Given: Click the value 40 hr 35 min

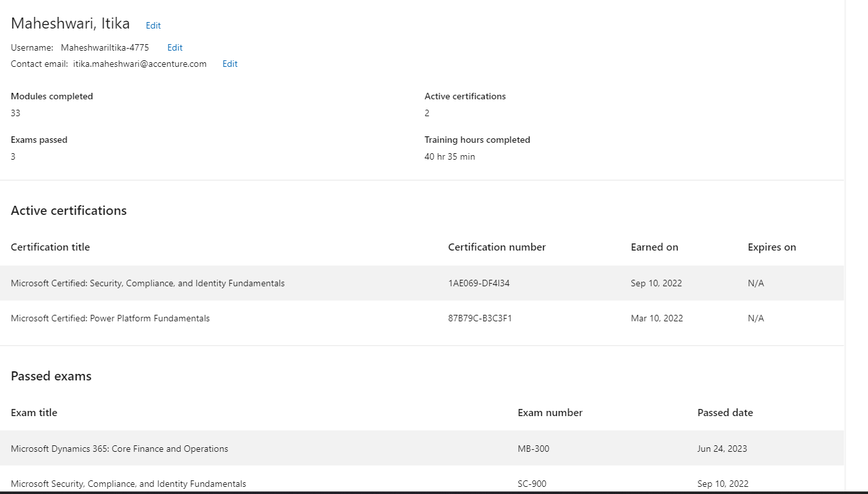Looking at the screenshot, I should pos(450,156).
